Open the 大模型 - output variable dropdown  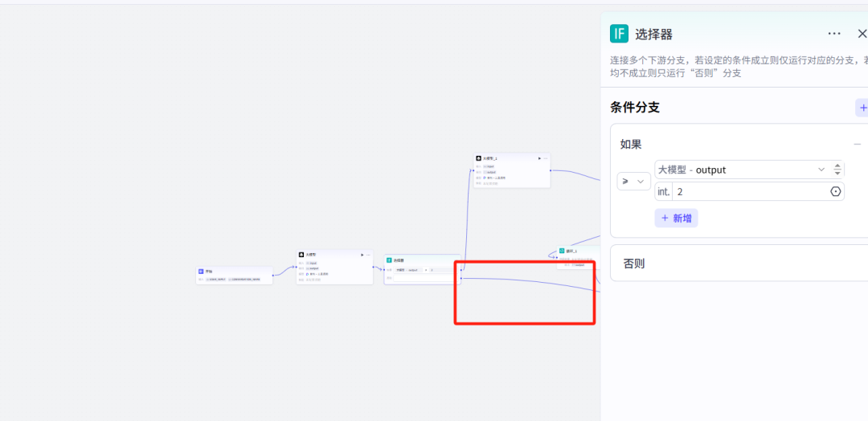pyautogui.click(x=742, y=170)
